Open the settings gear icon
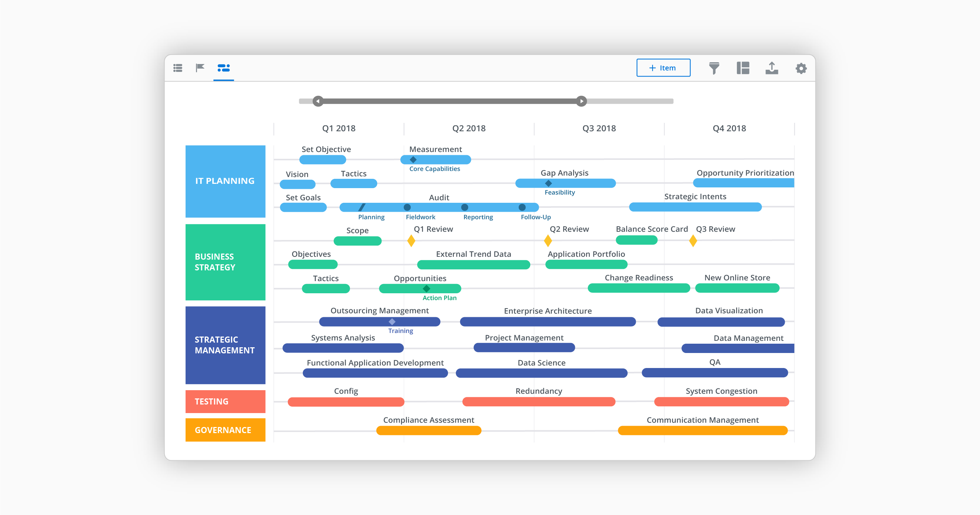The width and height of the screenshot is (980, 515). 801,68
